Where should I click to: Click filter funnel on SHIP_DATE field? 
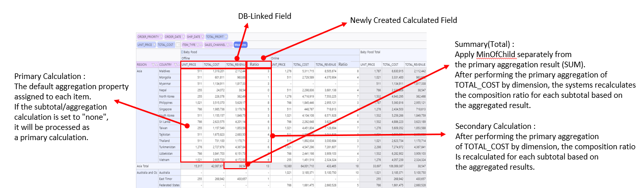point(203,37)
